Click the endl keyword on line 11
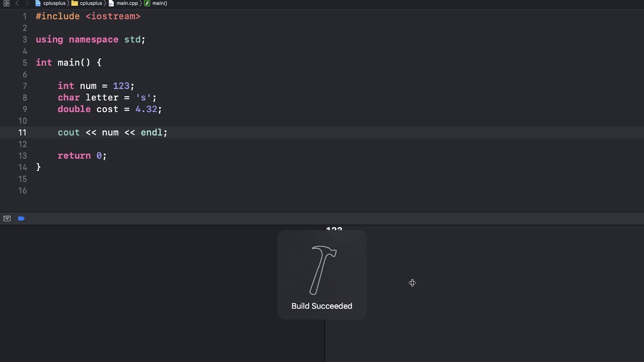Viewport: 644px width, 362px height. (x=151, y=133)
